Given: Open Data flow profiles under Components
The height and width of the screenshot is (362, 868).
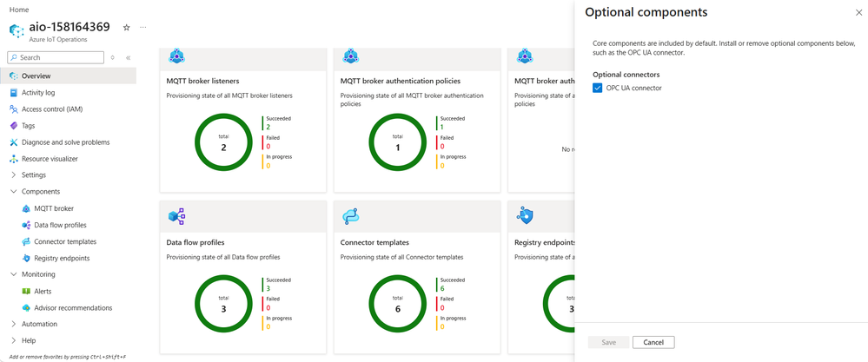Looking at the screenshot, I should pos(60,225).
